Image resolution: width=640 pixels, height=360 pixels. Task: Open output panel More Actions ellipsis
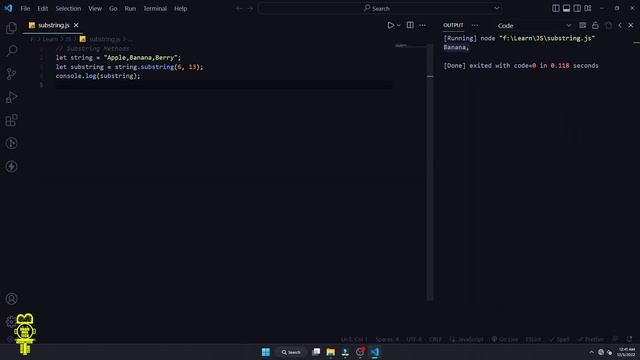pyautogui.click(x=475, y=25)
